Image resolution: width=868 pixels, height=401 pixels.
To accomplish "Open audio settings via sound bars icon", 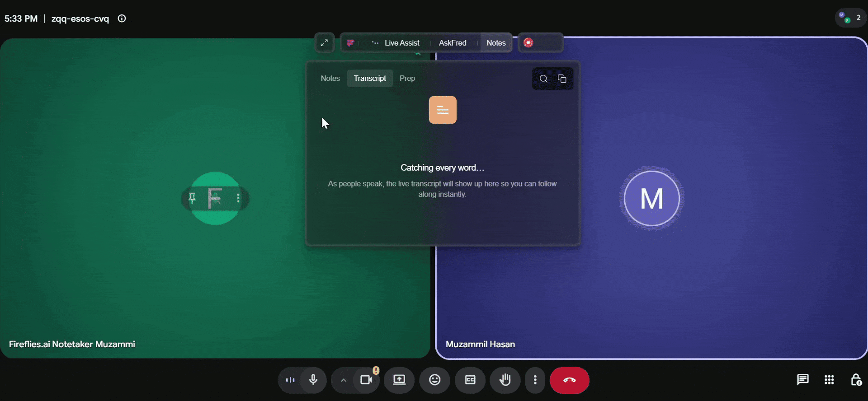I will [x=290, y=380].
